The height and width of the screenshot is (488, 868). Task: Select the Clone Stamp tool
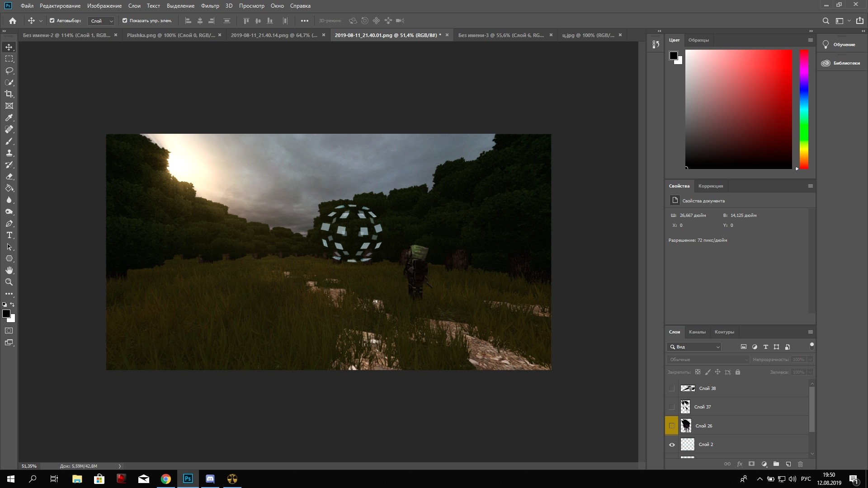tap(9, 153)
